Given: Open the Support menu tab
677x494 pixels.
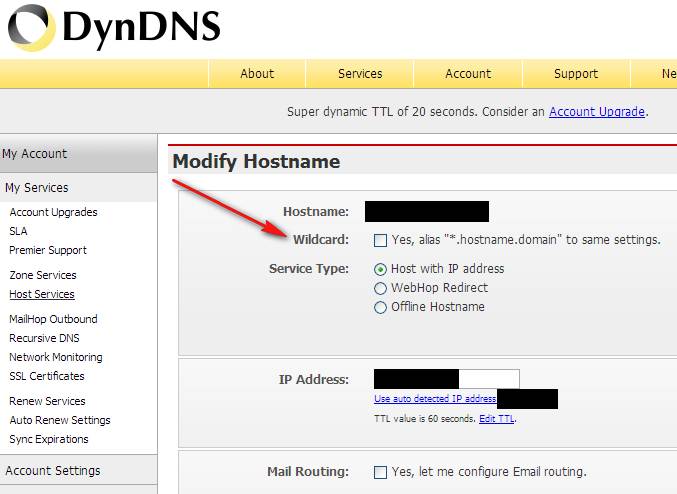Looking at the screenshot, I should tap(576, 74).
